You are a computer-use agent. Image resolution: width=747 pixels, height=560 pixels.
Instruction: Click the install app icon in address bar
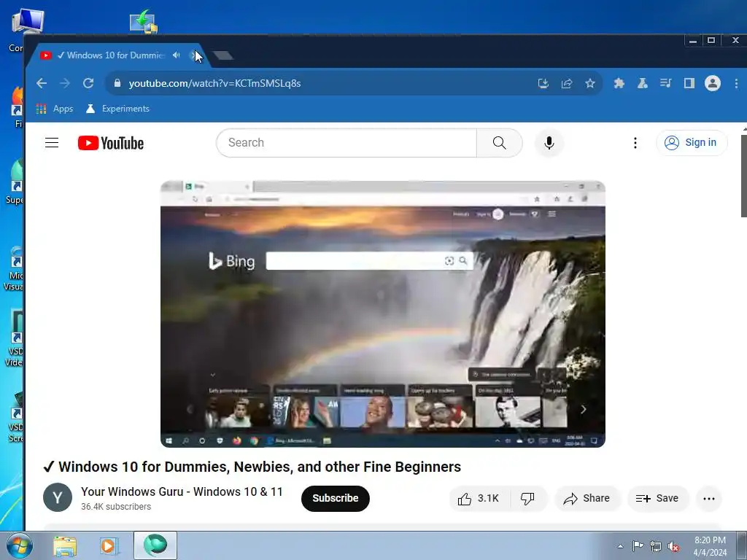coord(543,83)
